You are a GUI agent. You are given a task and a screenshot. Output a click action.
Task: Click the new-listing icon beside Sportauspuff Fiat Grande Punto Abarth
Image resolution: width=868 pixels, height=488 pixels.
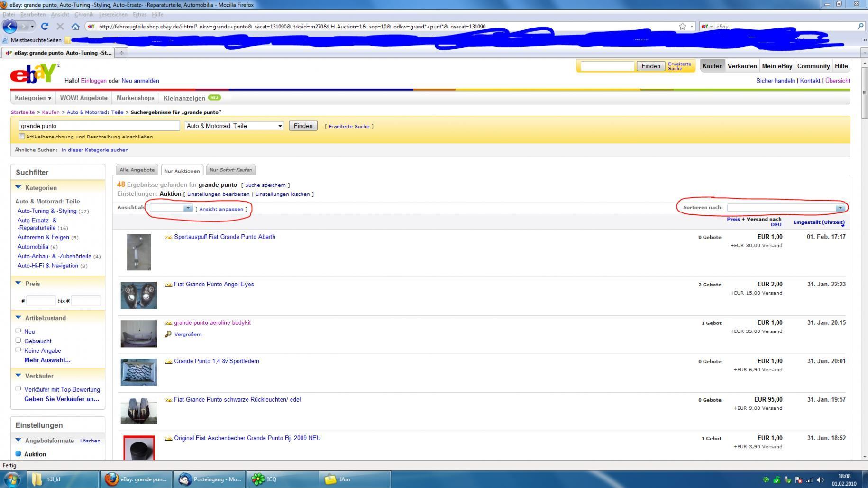click(x=168, y=237)
